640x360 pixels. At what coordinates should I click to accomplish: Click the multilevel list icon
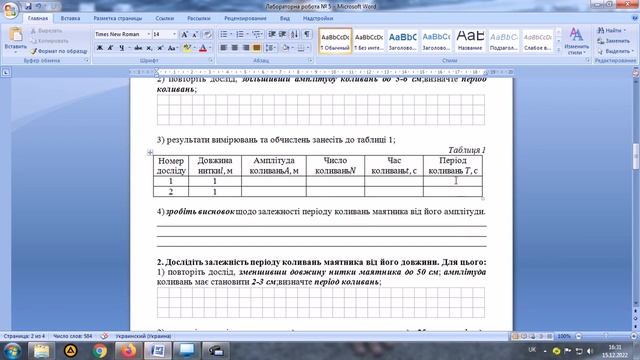[256, 35]
